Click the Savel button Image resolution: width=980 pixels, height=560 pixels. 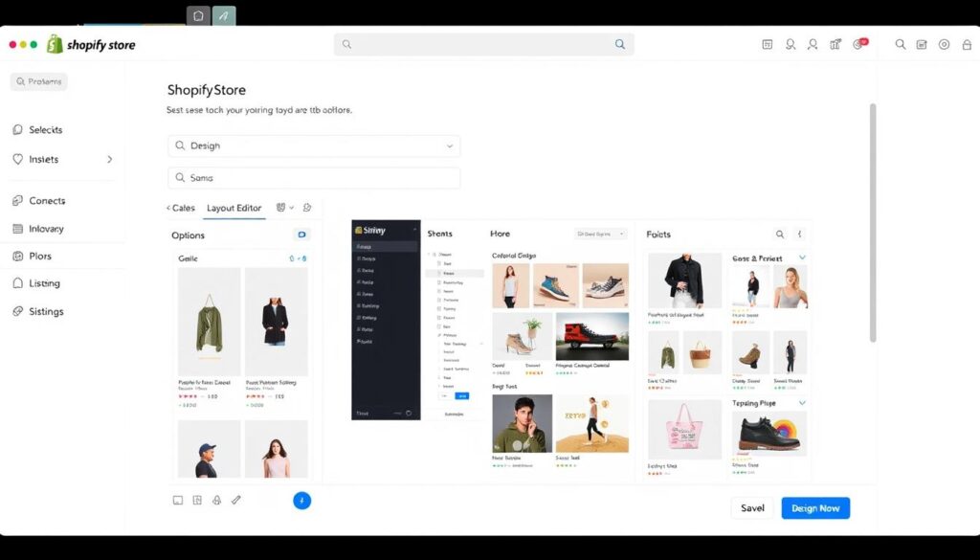(752, 508)
